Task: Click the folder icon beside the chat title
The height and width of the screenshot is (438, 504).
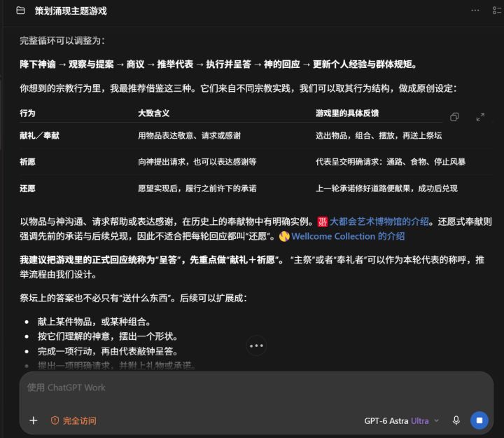Action: pos(20,11)
